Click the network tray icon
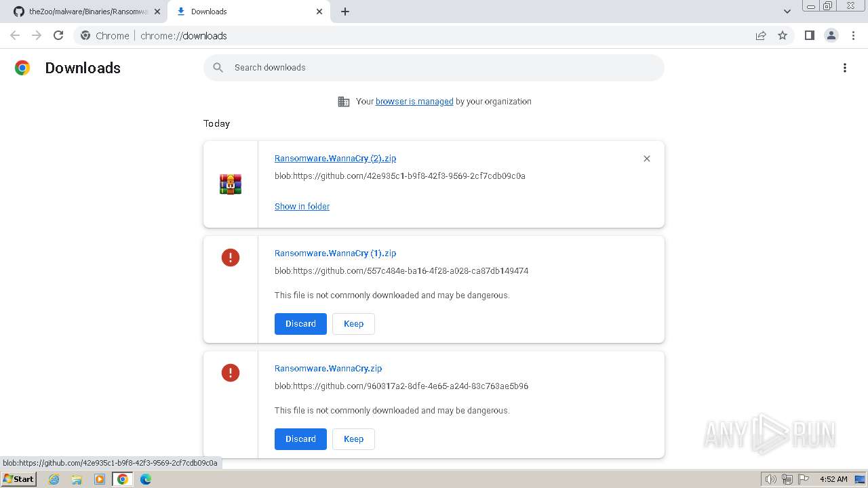Viewport: 868px width, 488px height. pyautogui.click(x=787, y=479)
